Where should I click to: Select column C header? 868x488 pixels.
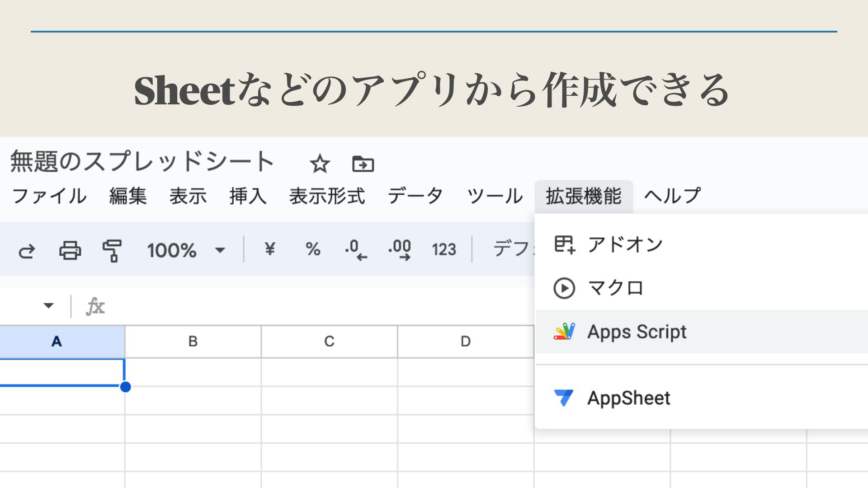pos(330,342)
